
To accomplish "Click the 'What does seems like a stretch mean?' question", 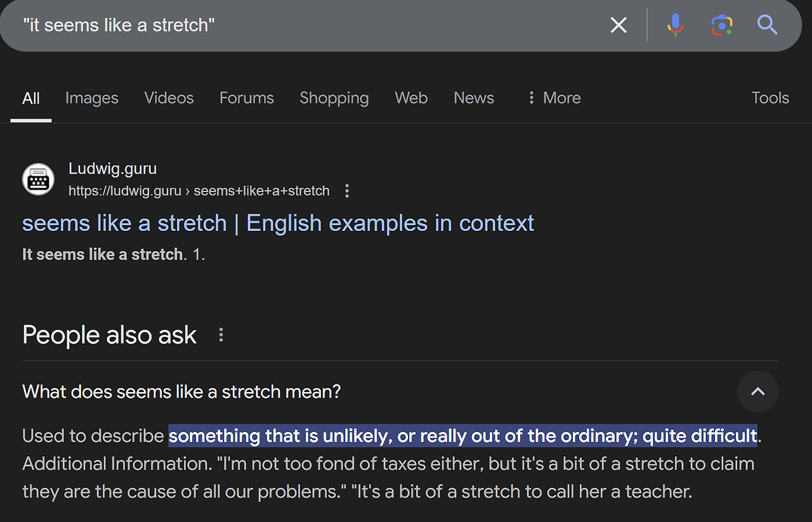I will [x=181, y=391].
